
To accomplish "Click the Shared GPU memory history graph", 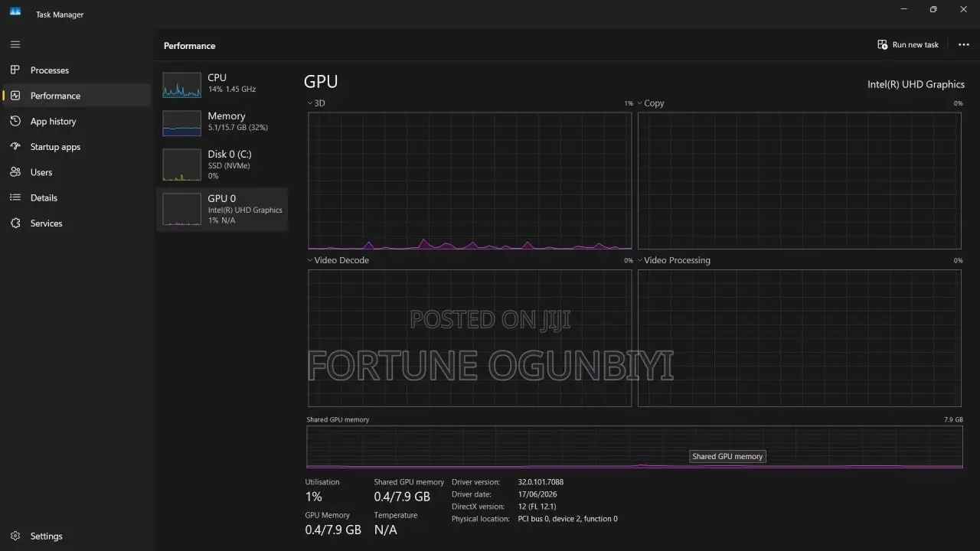I will (635, 447).
